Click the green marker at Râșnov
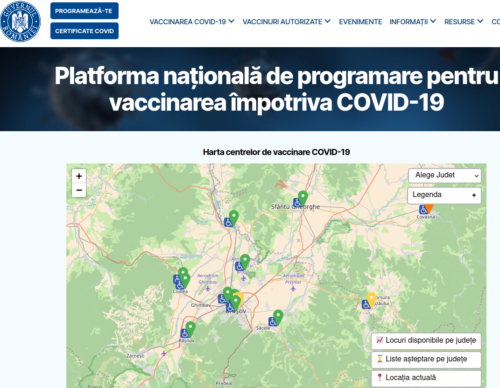This screenshot has height=388, width=500. 190,328
